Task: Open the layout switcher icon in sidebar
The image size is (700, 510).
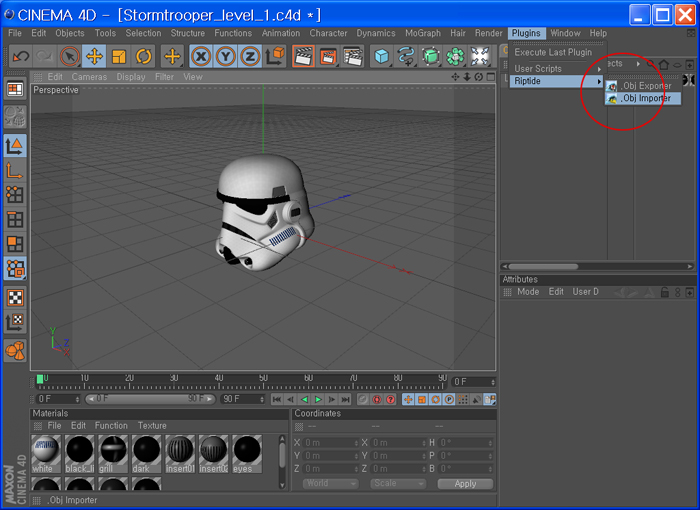Action: 15,90
